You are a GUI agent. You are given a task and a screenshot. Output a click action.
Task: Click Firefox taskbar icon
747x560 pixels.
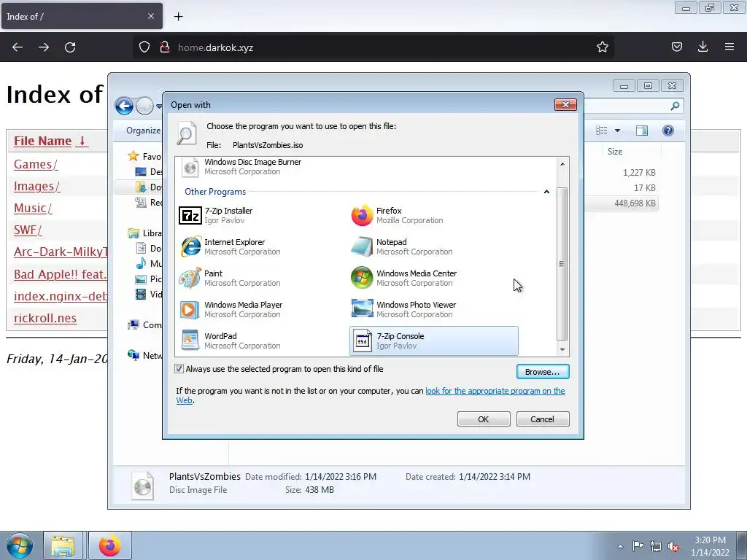pos(109,545)
